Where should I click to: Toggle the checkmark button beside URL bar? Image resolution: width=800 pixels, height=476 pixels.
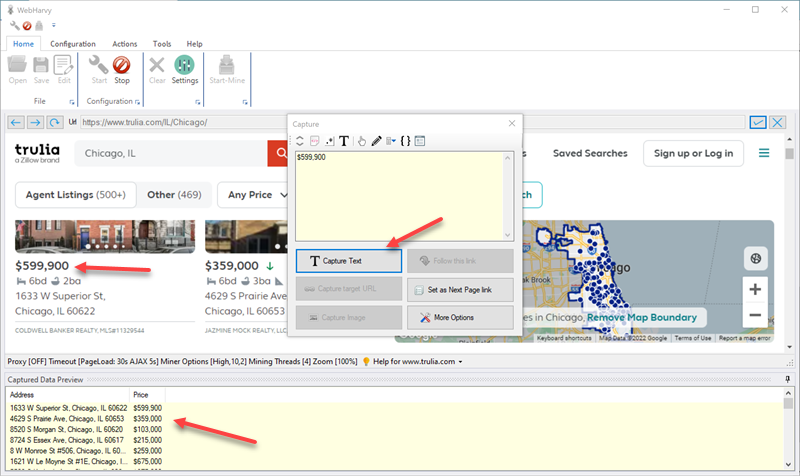coord(759,122)
